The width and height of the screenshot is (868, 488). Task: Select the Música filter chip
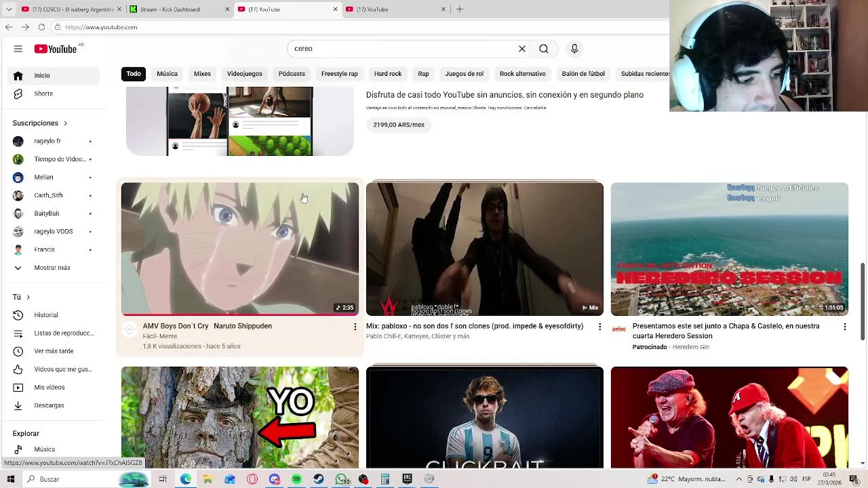pos(167,74)
